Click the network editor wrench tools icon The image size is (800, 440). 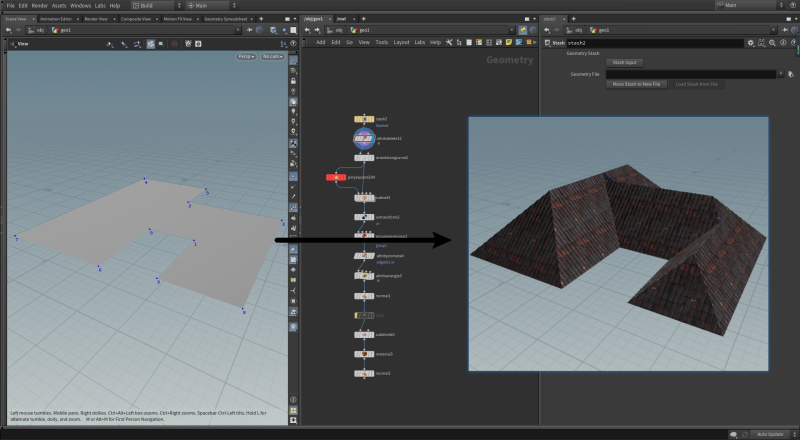tap(450, 42)
